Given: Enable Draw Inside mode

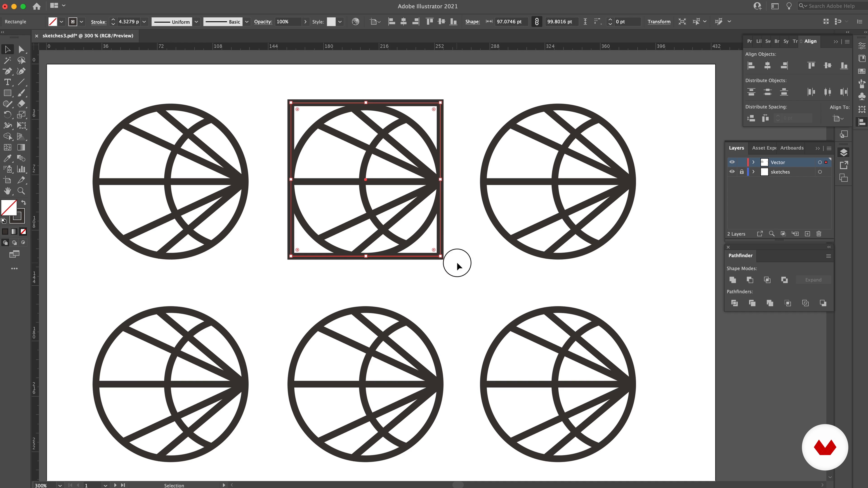Looking at the screenshot, I should click(23, 242).
